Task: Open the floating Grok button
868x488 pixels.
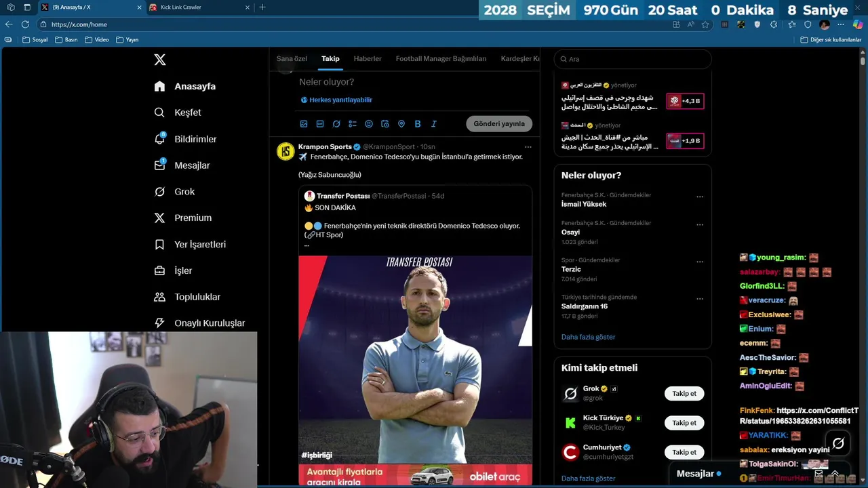Action: pos(838,443)
